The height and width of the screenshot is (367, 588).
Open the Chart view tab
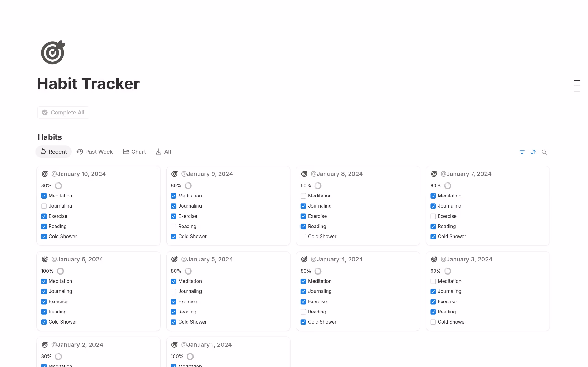point(134,152)
